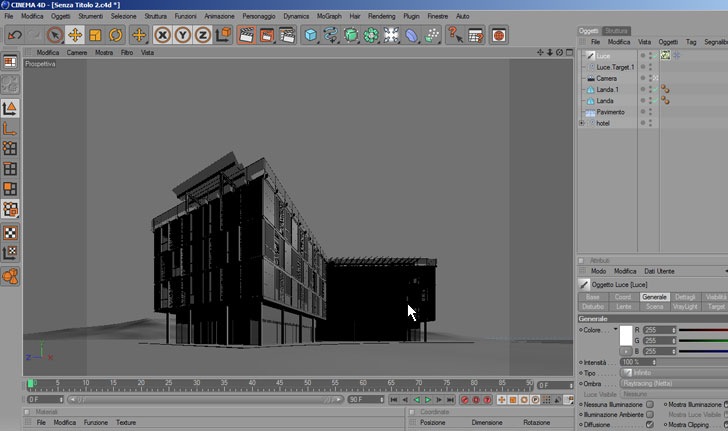Viewport: 728px width, 431px height.
Task: Select the Pavimento object
Action: (x=611, y=112)
